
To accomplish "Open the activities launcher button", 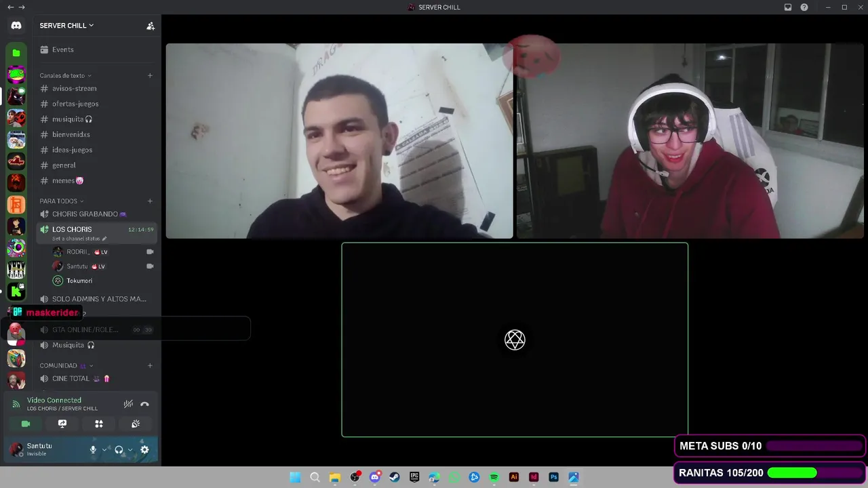I will (99, 424).
